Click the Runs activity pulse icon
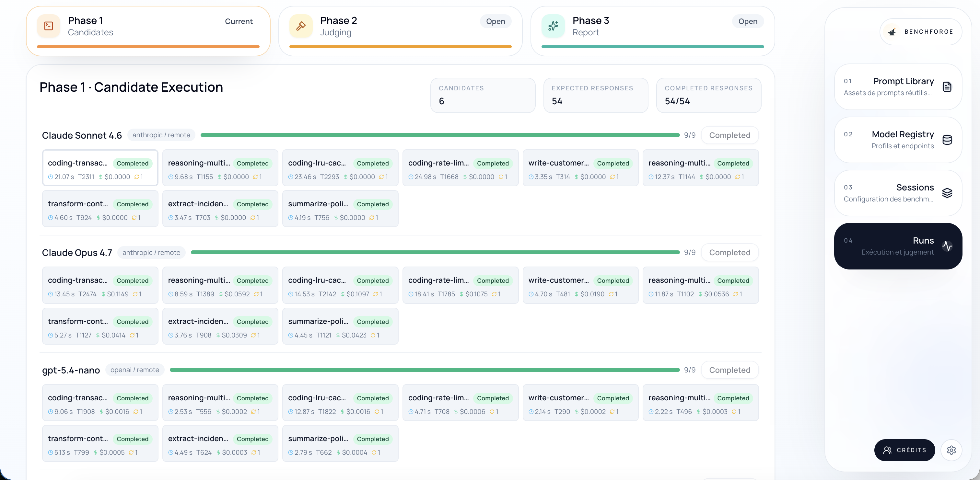The image size is (980, 480). tap(947, 246)
